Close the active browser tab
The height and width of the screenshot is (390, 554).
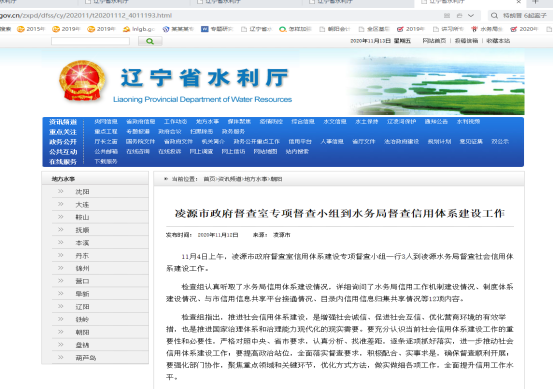click(x=518, y=2)
